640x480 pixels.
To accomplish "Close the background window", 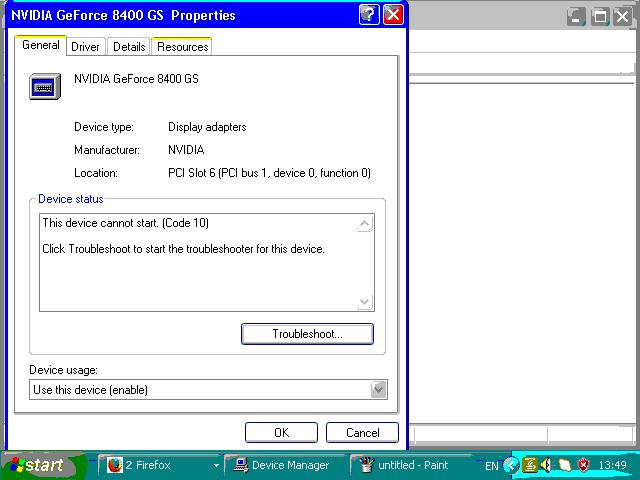I will 623,17.
